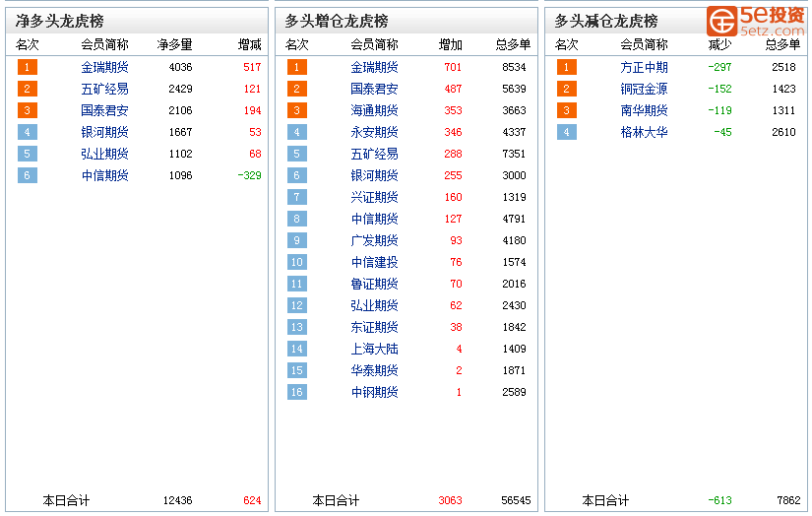The width and height of the screenshot is (812, 516).
Task: Click 会员简称 header in the 多头减仓龙虎榜 table
Action: pos(645,45)
